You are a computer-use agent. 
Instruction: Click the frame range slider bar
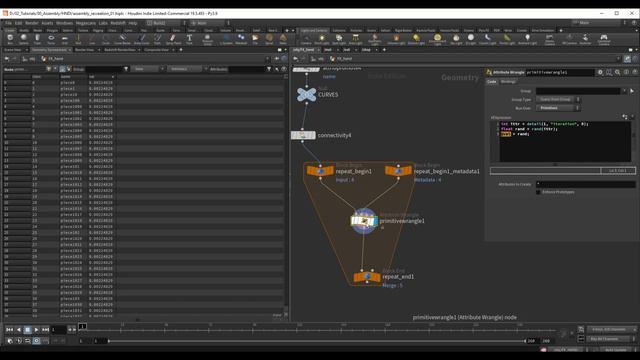click(x=316, y=341)
